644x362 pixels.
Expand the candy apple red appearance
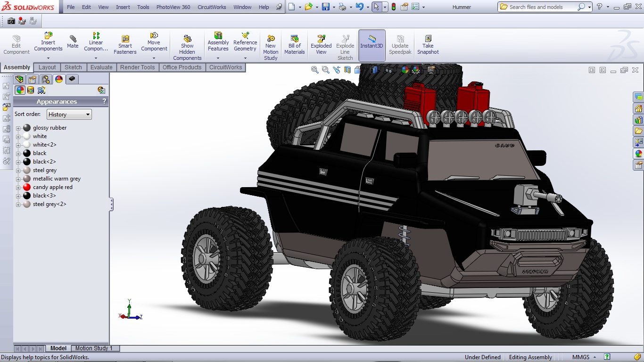click(18, 188)
